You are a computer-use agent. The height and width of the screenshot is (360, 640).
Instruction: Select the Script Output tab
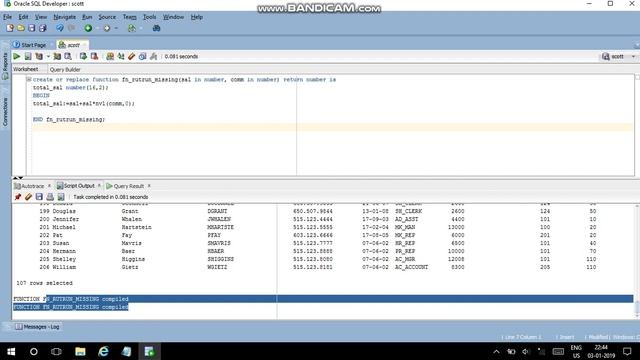point(76,186)
